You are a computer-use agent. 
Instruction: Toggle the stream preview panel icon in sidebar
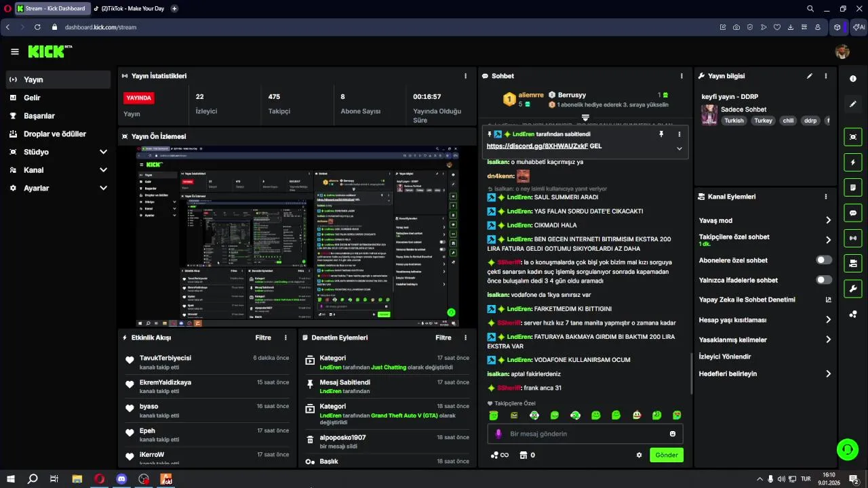[853, 137]
